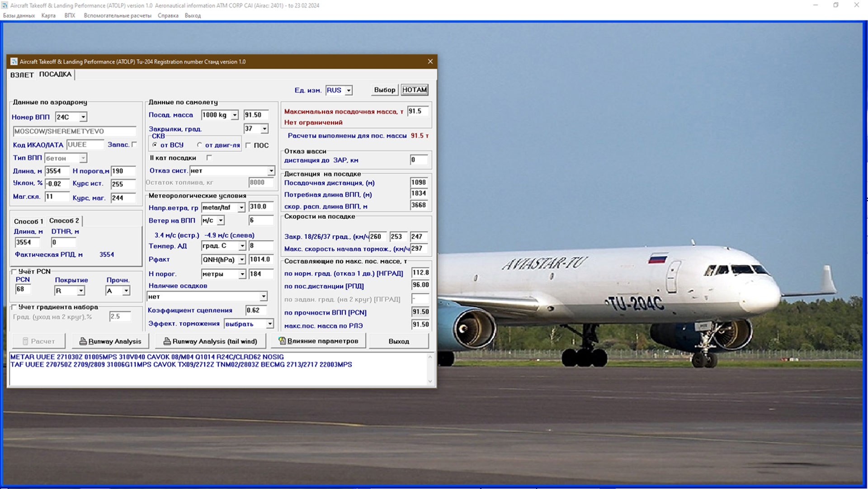Click the METAR text box scrollbar down arrow
868x489 pixels.
click(430, 381)
